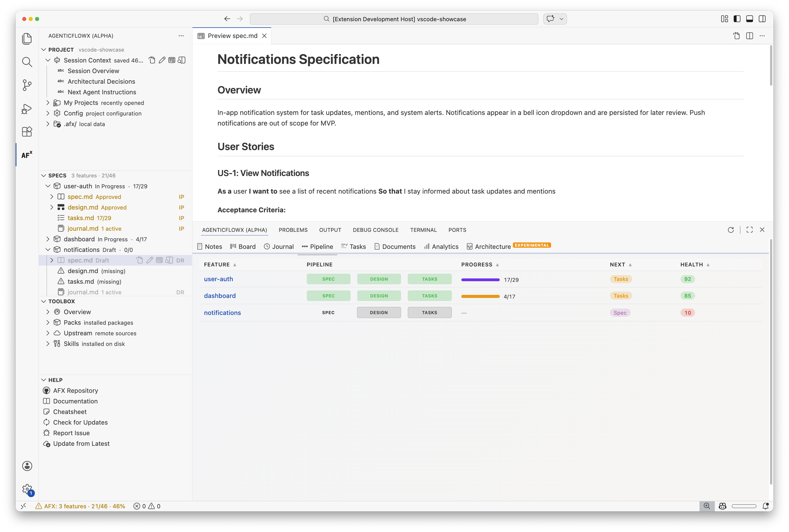Open Extensions view icon
This screenshot has width=789, height=532.
27,132
